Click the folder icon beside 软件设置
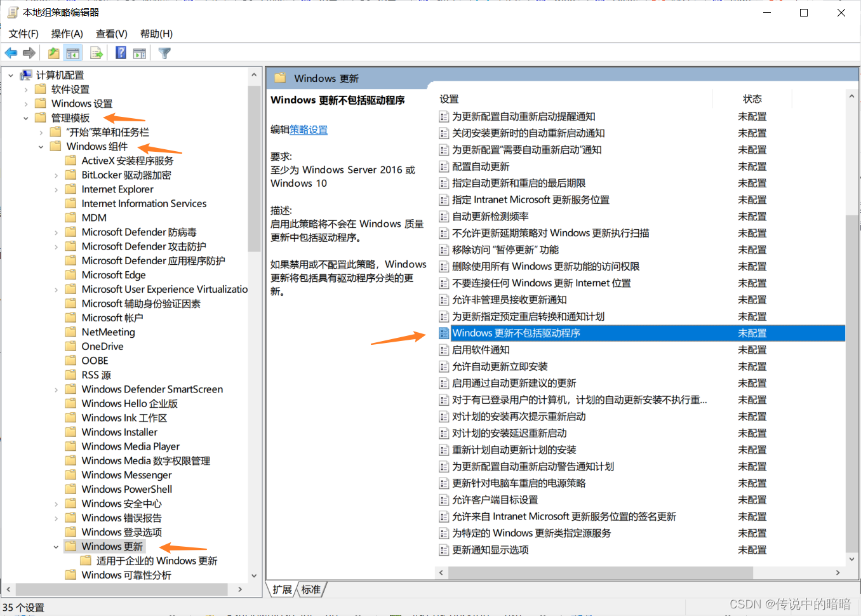The width and height of the screenshot is (861, 616). 41,89
